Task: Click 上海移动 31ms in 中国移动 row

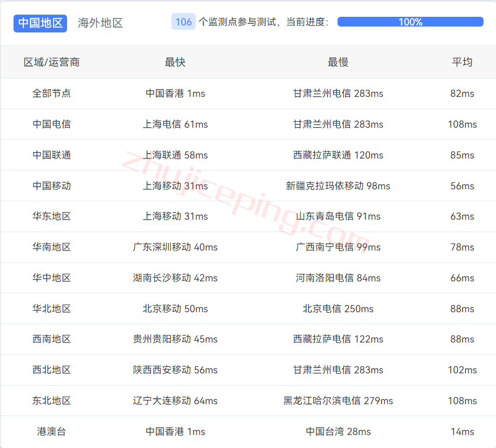Action: pos(175,186)
